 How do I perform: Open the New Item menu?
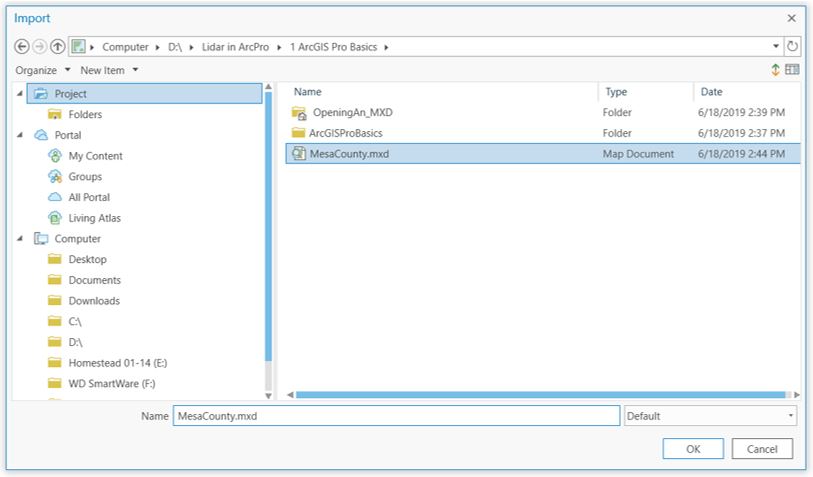pyautogui.click(x=109, y=70)
